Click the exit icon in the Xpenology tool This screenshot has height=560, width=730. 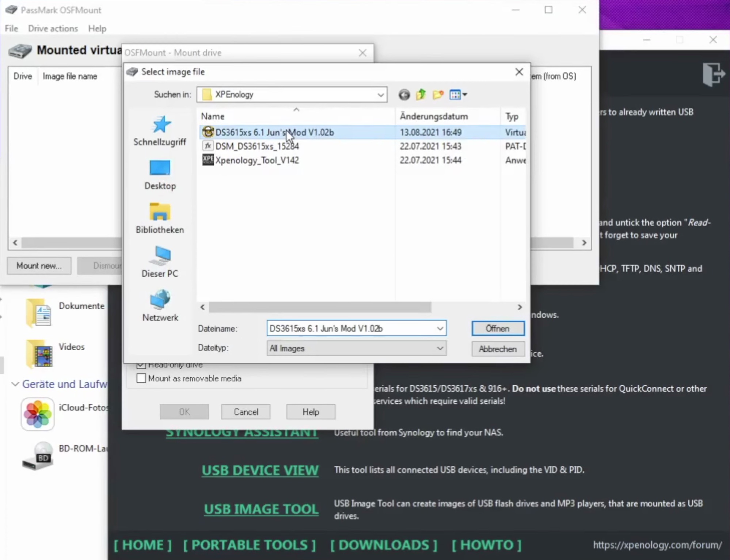coord(713,75)
